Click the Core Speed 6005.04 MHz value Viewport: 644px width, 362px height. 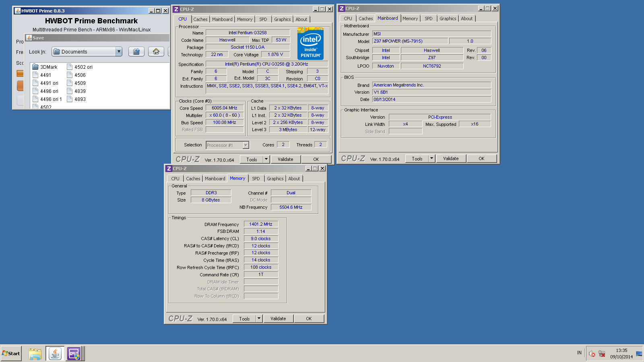[225, 108]
